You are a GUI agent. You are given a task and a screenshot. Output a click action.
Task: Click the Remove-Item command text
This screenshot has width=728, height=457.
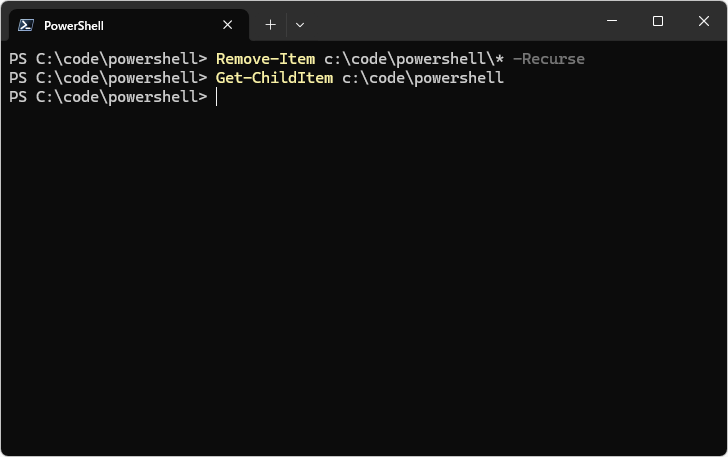265,59
